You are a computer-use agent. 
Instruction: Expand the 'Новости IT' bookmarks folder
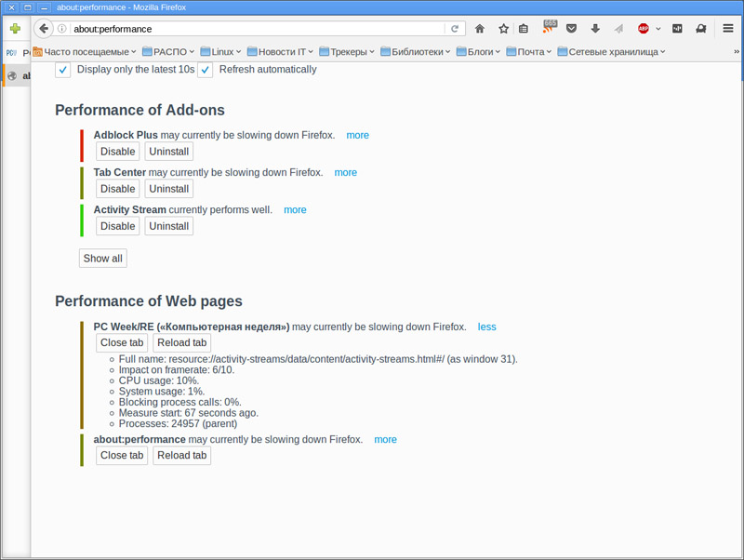[280, 51]
